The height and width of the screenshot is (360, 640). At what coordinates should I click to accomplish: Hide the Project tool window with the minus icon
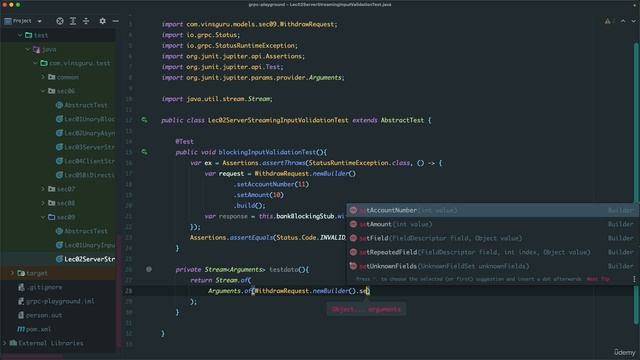point(116,21)
